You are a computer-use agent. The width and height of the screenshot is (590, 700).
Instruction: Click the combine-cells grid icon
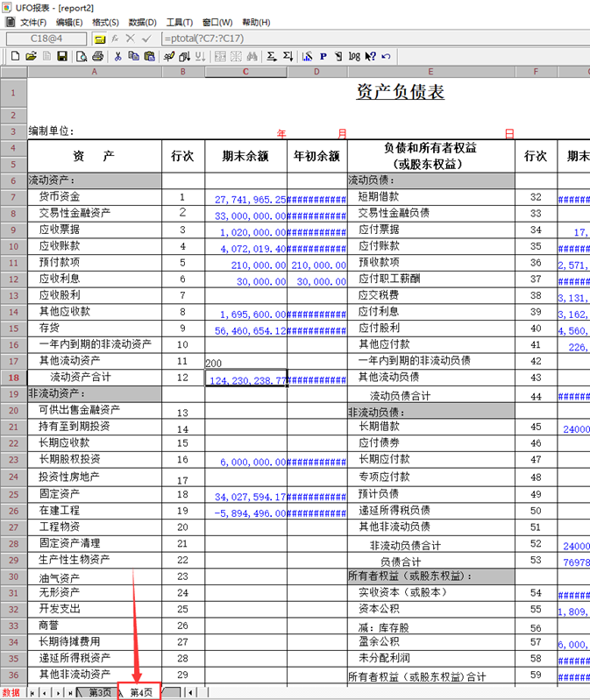220,56
